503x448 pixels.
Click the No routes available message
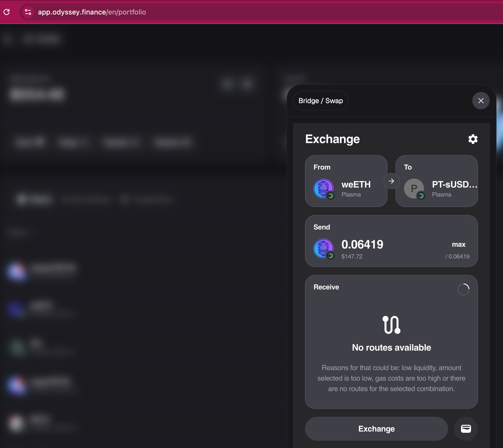click(x=391, y=348)
